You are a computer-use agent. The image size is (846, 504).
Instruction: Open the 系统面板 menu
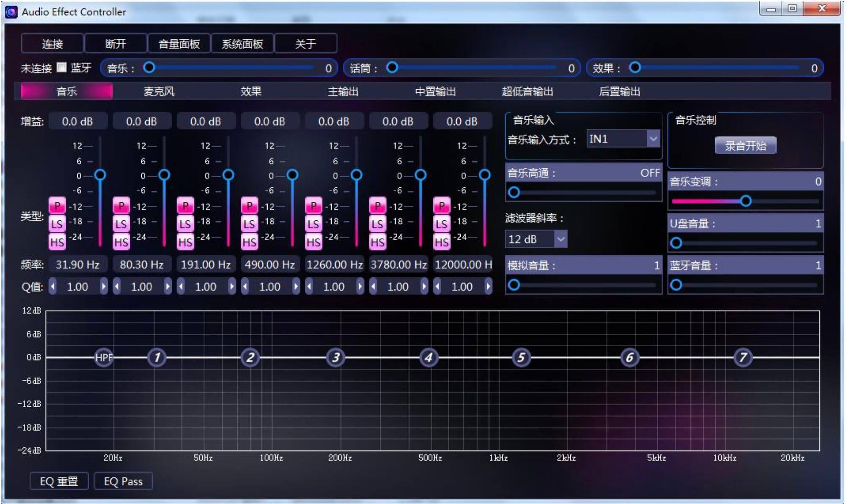pos(242,44)
